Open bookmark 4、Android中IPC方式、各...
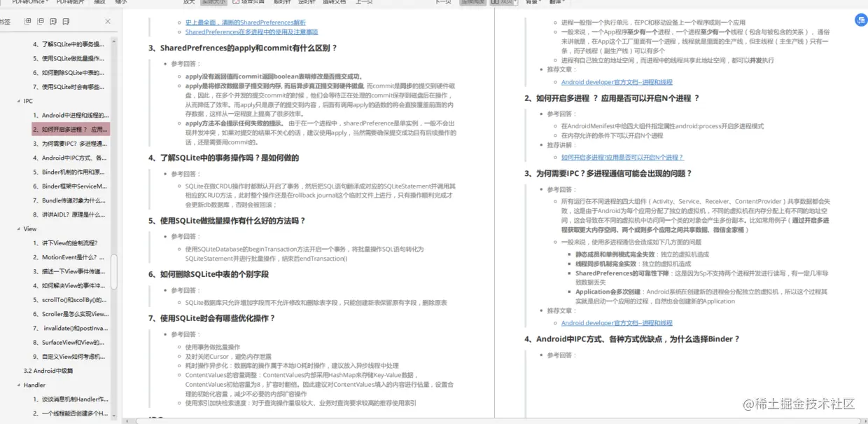The image size is (868, 424). click(x=70, y=158)
